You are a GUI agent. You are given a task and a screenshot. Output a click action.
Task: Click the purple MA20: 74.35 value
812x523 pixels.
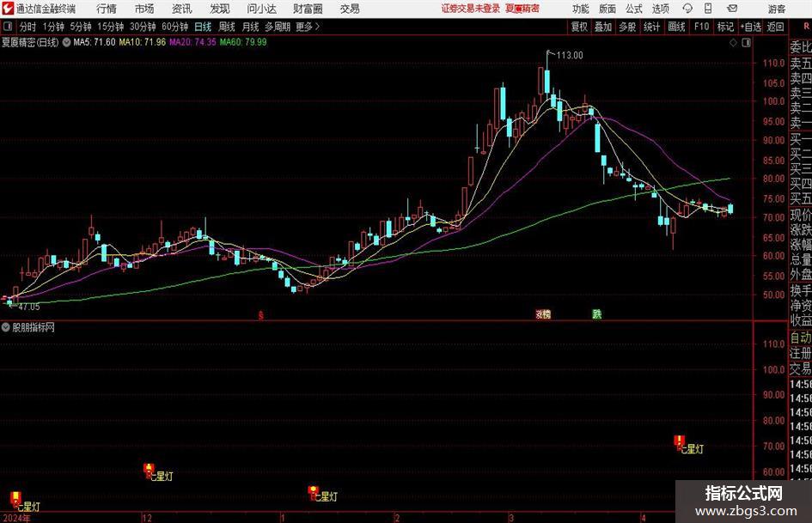192,42
